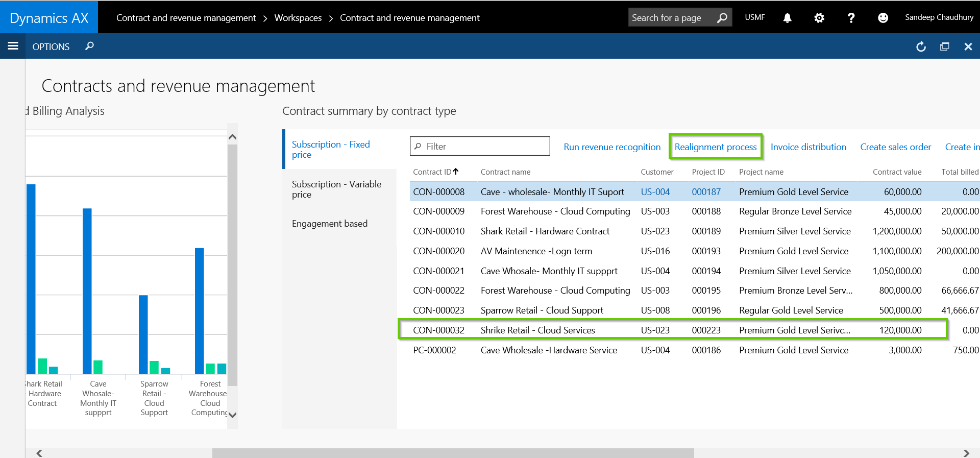
Task: Select row CON-000020
Action: (x=694, y=251)
